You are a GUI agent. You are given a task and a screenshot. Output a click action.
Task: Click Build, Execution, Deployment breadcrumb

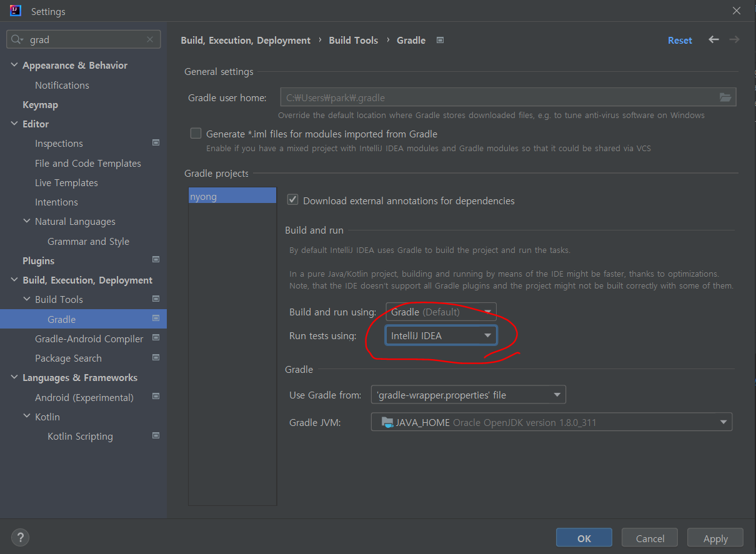pyautogui.click(x=246, y=40)
